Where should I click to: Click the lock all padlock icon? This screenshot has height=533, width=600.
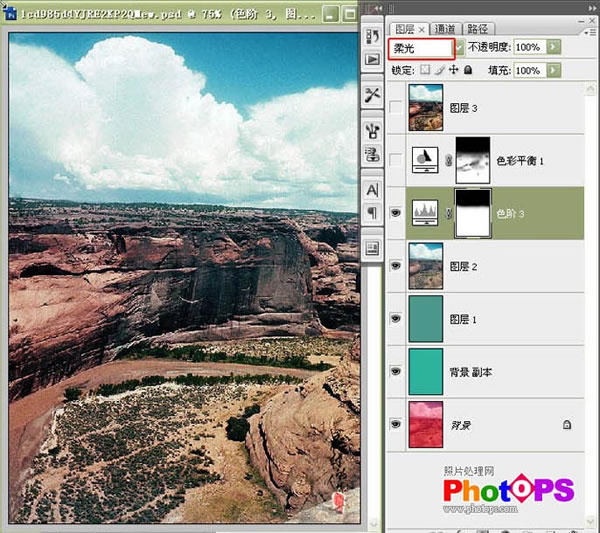click(468, 70)
